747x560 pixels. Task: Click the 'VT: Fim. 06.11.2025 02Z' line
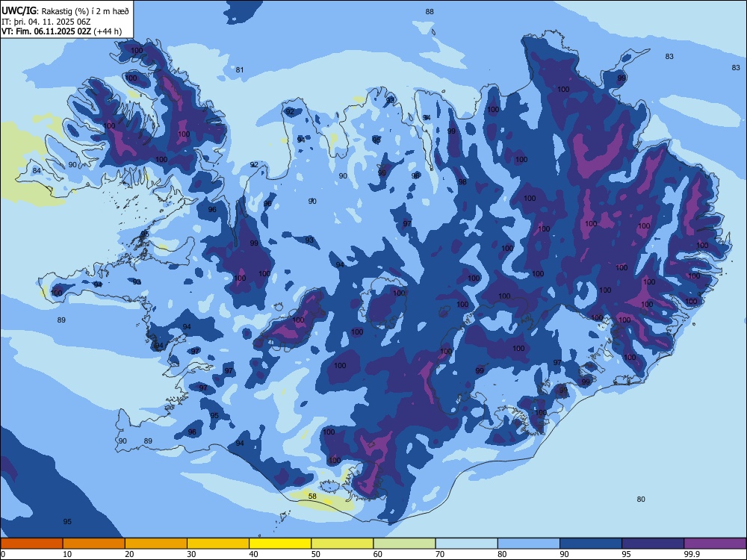pos(46,31)
